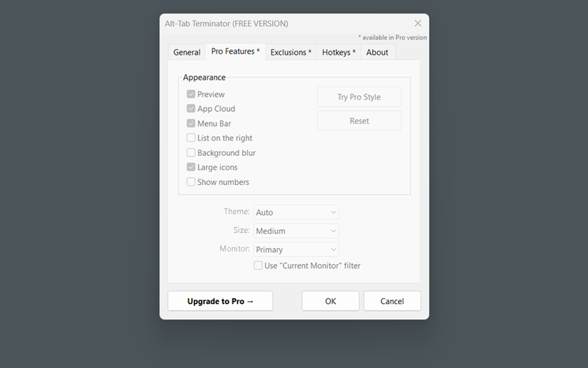Click the "available in Pro version" note
Screen dimensions: 588x368
pos(392,38)
